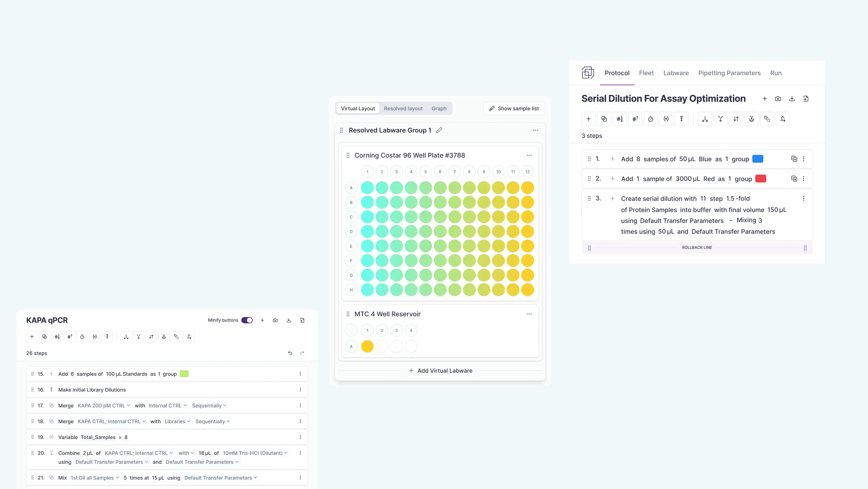Click pencil icon next to Resolved Labware Group 1
Screen dimensions: 868x489
point(439,130)
